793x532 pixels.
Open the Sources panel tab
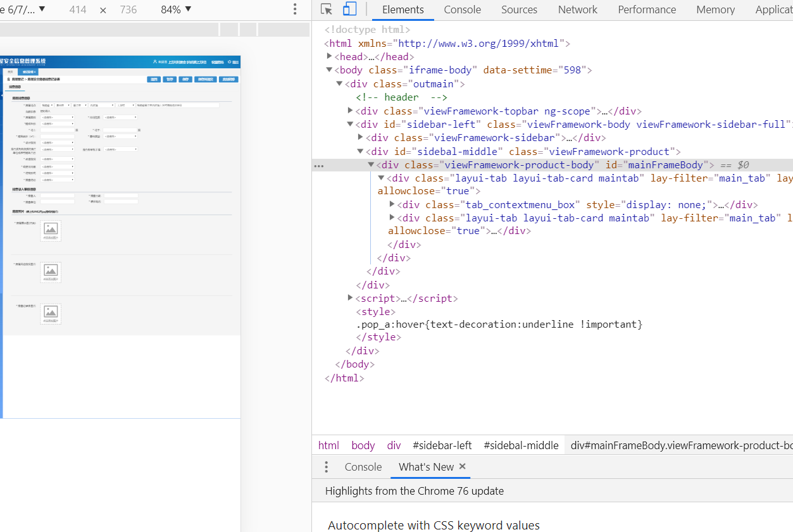click(x=519, y=9)
